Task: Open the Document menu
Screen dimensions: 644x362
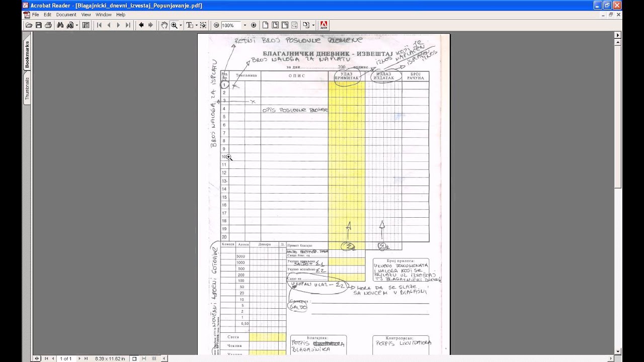Action: pyautogui.click(x=66, y=15)
